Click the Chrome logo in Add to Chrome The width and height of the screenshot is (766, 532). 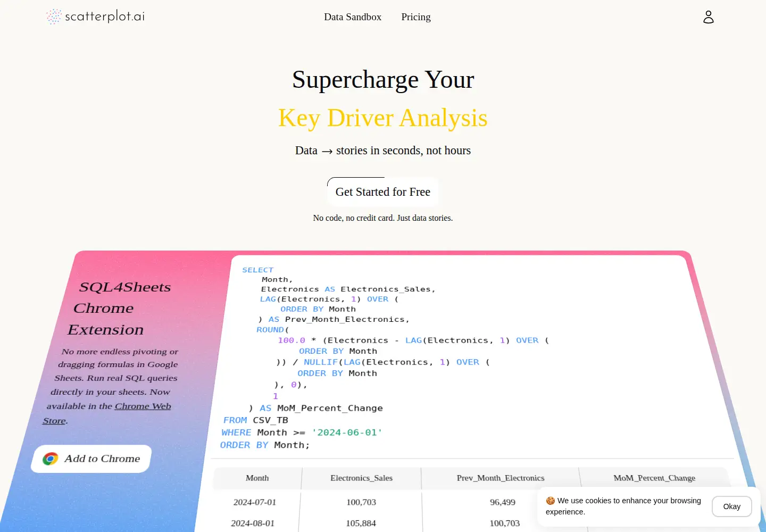(x=51, y=459)
